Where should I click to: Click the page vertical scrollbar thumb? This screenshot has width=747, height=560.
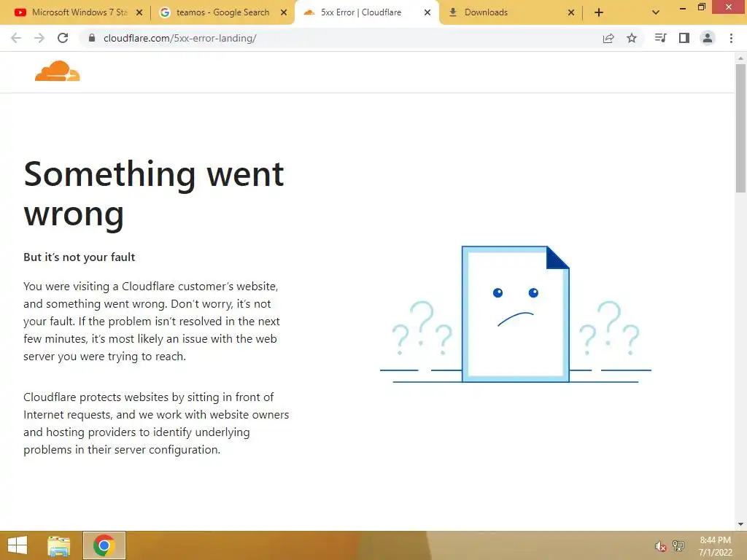[x=740, y=128]
